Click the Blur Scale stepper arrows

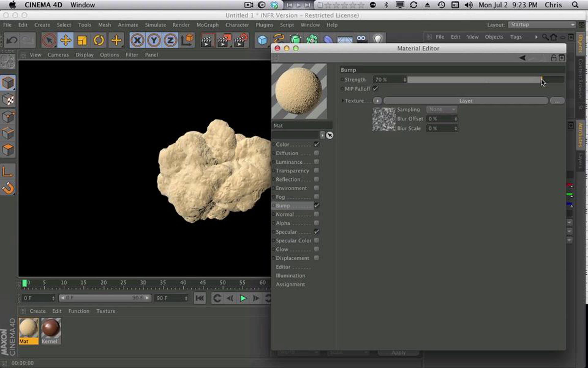click(455, 129)
